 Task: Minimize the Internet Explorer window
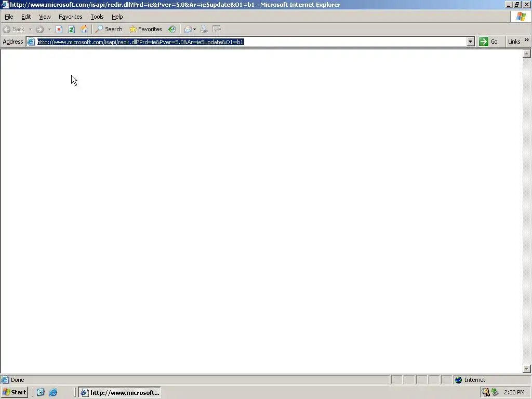508,5
